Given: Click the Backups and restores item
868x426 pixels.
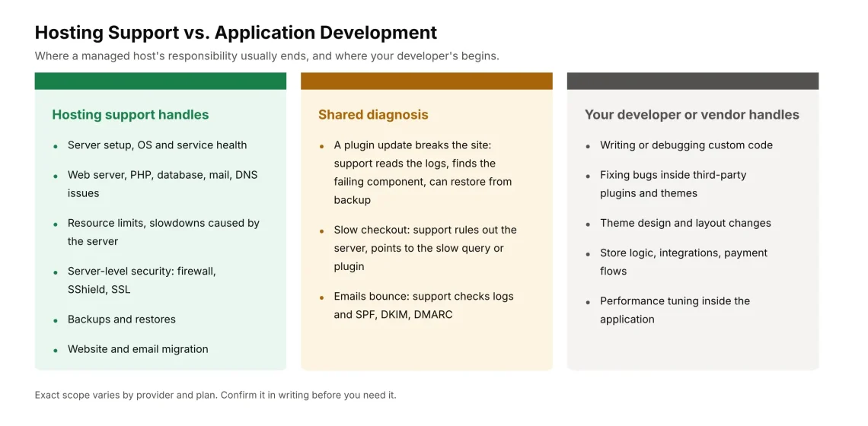Looking at the screenshot, I should coord(122,319).
